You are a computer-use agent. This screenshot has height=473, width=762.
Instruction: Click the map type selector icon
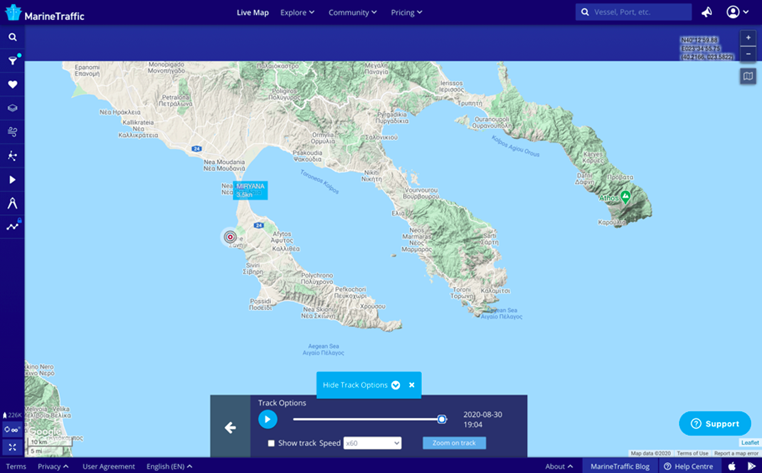pyautogui.click(x=748, y=76)
